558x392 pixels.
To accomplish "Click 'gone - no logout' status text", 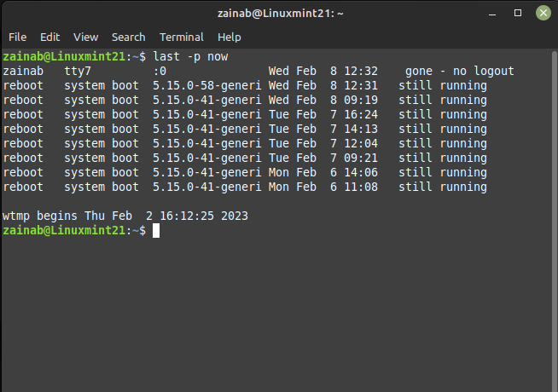I will pyautogui.click(x=459, y=71).
